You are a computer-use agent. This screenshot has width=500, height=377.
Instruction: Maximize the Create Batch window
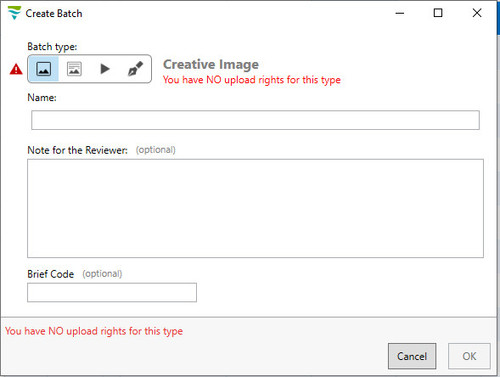pyautogui.click(x=438, y=13)
